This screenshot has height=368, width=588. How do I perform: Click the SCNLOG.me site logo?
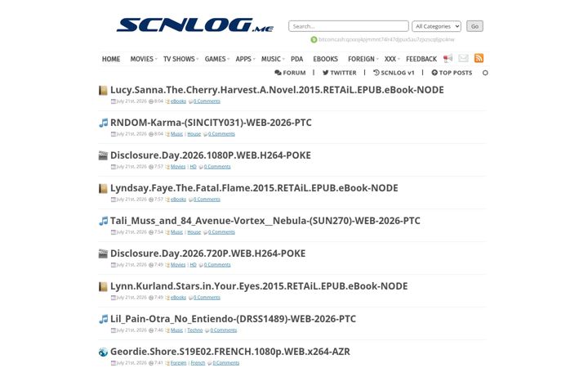click(x=195, y=25)
